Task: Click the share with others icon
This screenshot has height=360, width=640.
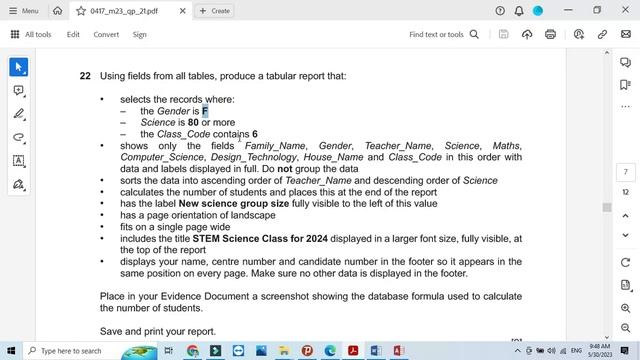Action: [579, 34]
